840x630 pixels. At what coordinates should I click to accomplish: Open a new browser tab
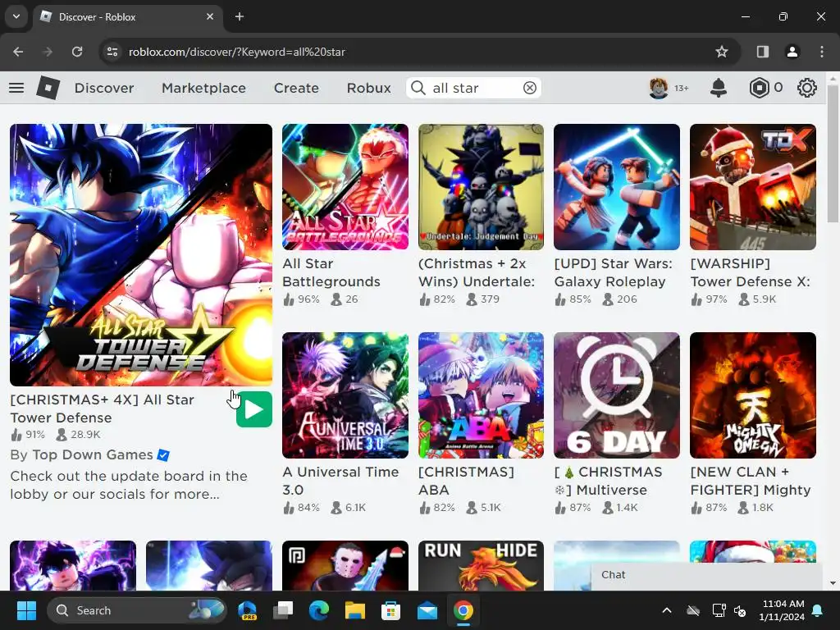pyautogui.click(x=240, y=16)
